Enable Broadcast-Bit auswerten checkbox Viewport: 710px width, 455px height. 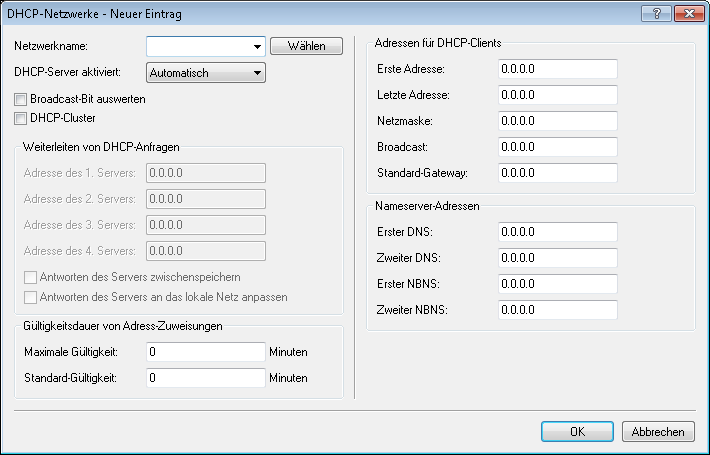point(22,100)
